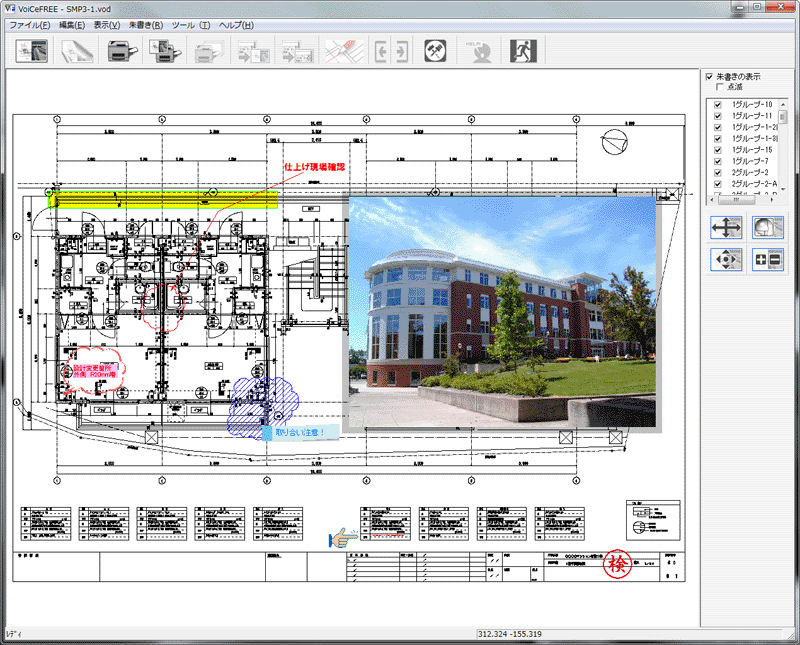
Task: Open the ヘルプ(H) menu
Action: (x=236, y=24)
